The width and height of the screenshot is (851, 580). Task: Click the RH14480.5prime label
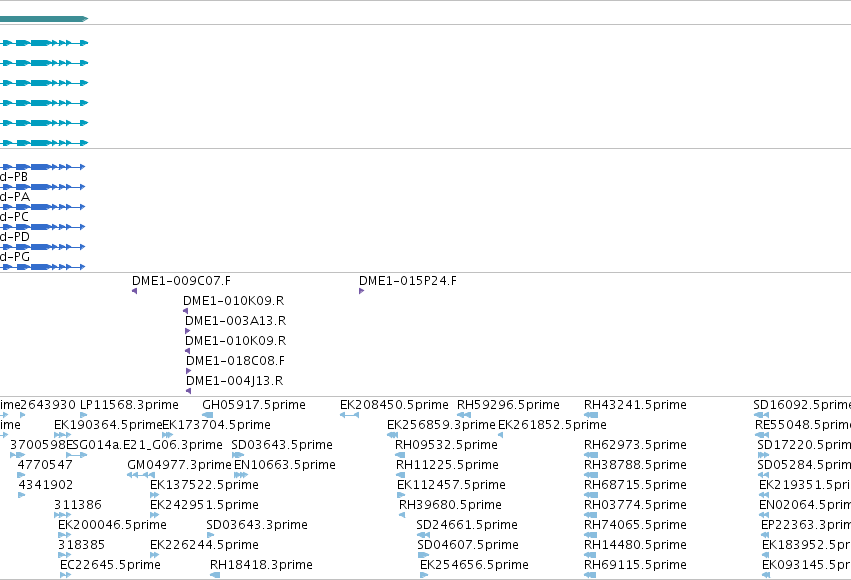[635, 545]
